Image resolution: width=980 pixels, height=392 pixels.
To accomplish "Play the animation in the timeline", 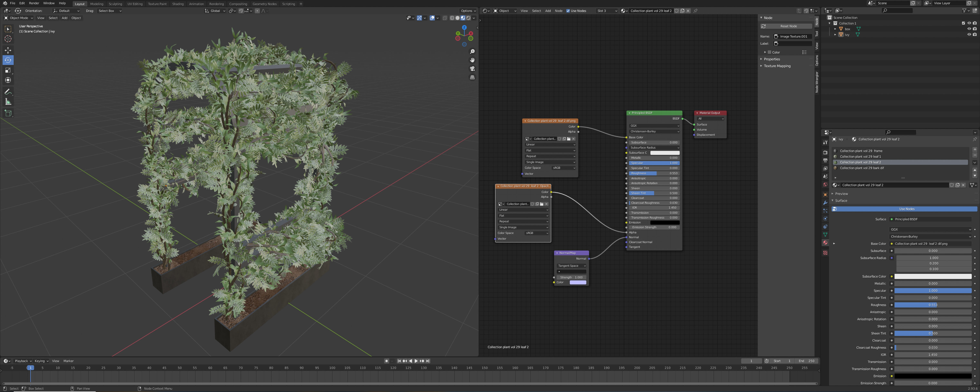I will (416, 361).
